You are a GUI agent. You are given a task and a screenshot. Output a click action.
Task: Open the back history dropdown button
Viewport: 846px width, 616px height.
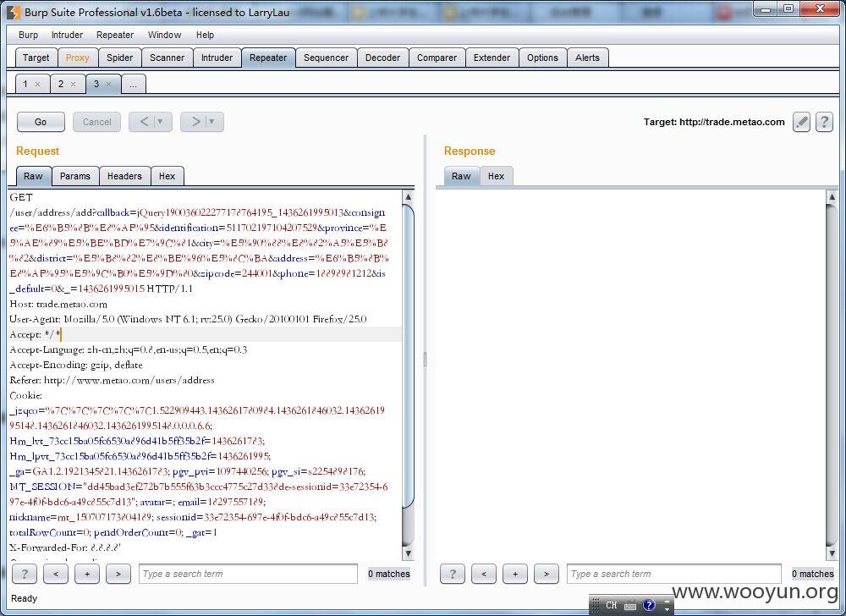coord(160,122)
